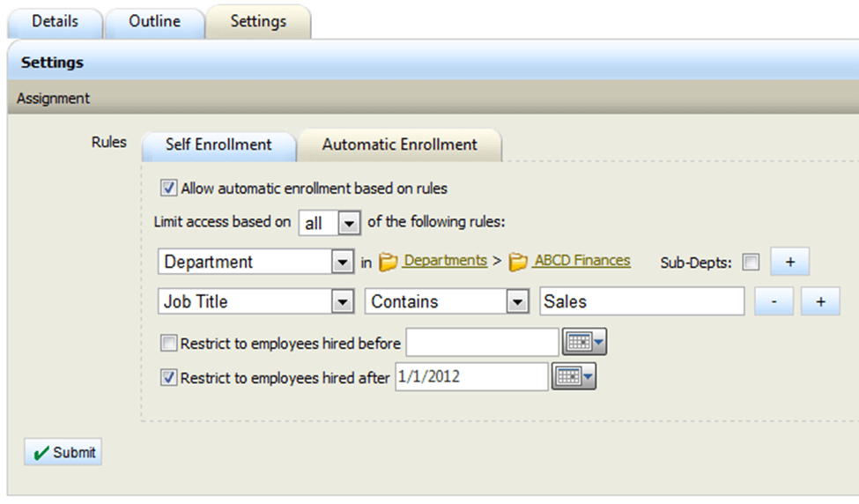The width and height of the screenshot is (859, 504).
Task: Focus the hired before date field
Action: pyautogui.click(x=482, y=343)
